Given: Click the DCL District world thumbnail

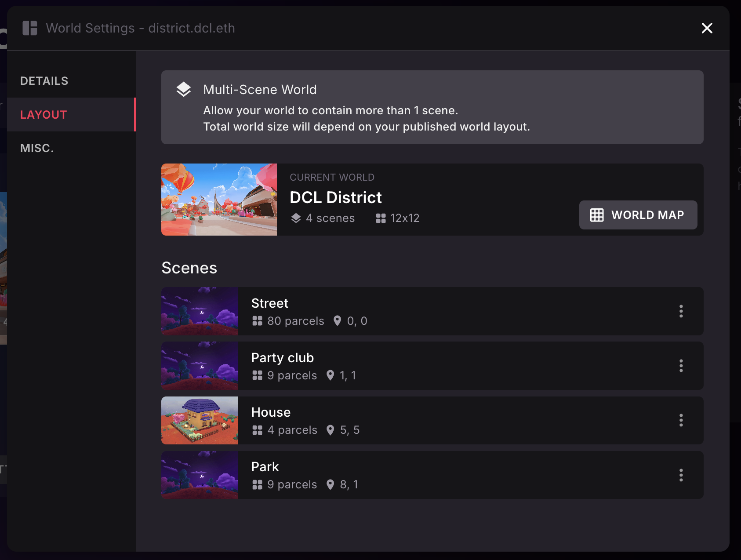Looking at the screenshot, I should tap(219, 200).
